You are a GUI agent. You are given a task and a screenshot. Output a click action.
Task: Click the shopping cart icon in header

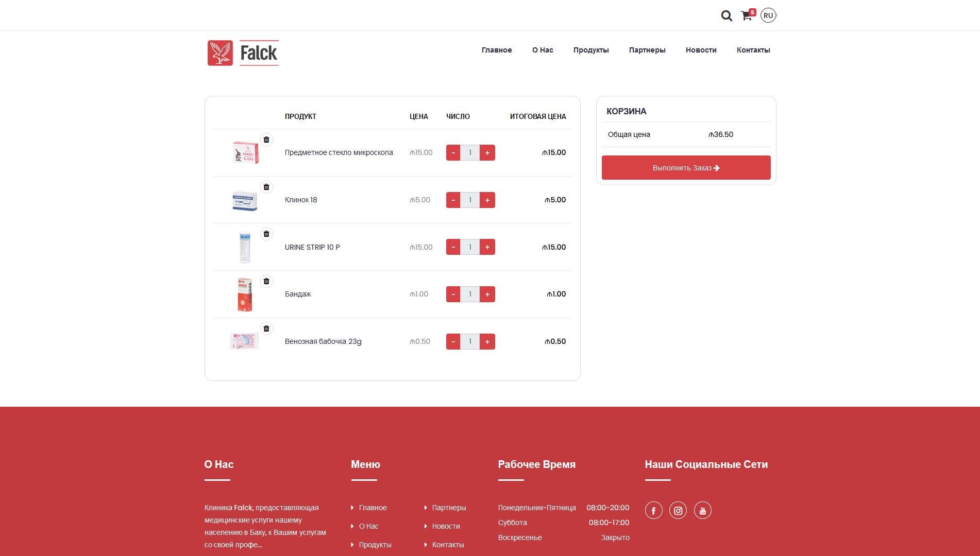tap(746, 16)
